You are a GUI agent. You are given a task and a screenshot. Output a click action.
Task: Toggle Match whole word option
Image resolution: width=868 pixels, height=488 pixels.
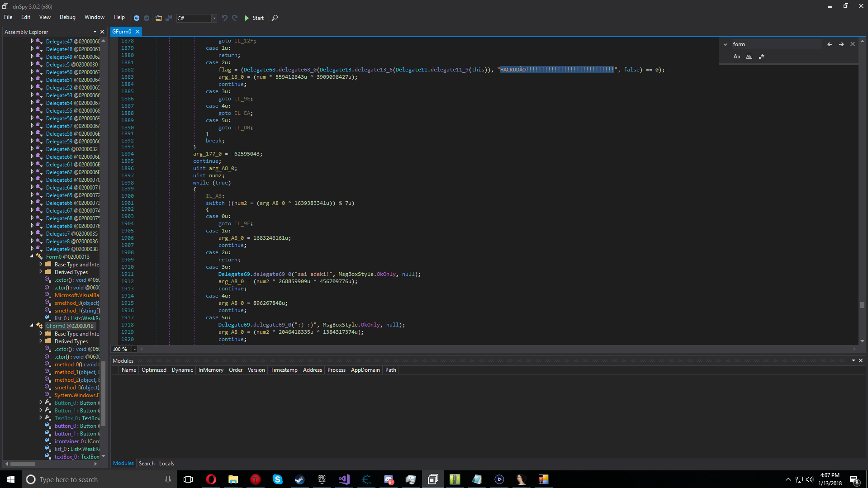click(749, 57)
